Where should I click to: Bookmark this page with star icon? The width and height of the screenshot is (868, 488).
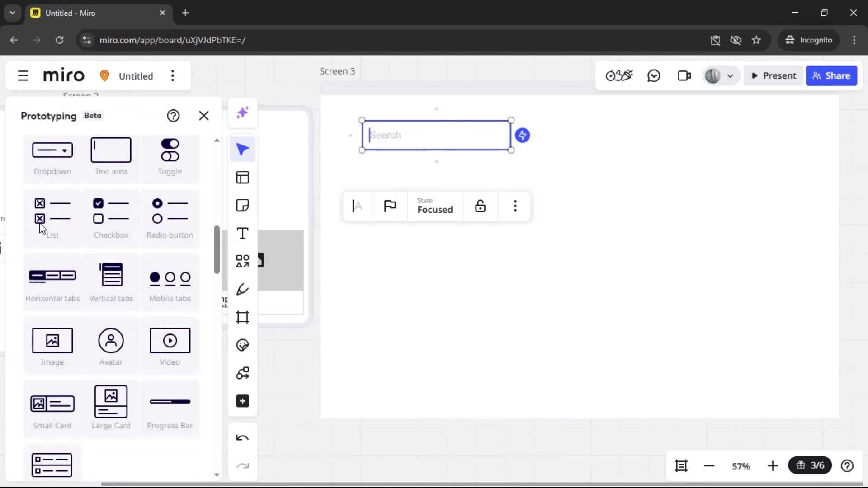tap(756, 40)
